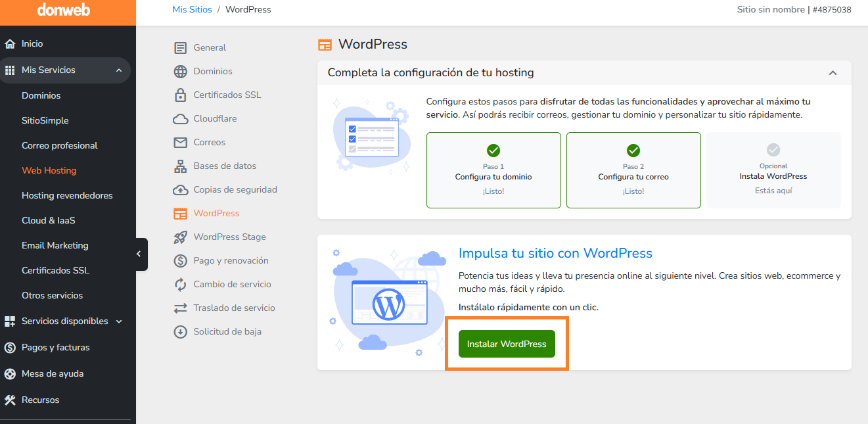868x424 pixels.
Task: Click the site identifier #4875038 text
Action: click(x=832, y=10)
